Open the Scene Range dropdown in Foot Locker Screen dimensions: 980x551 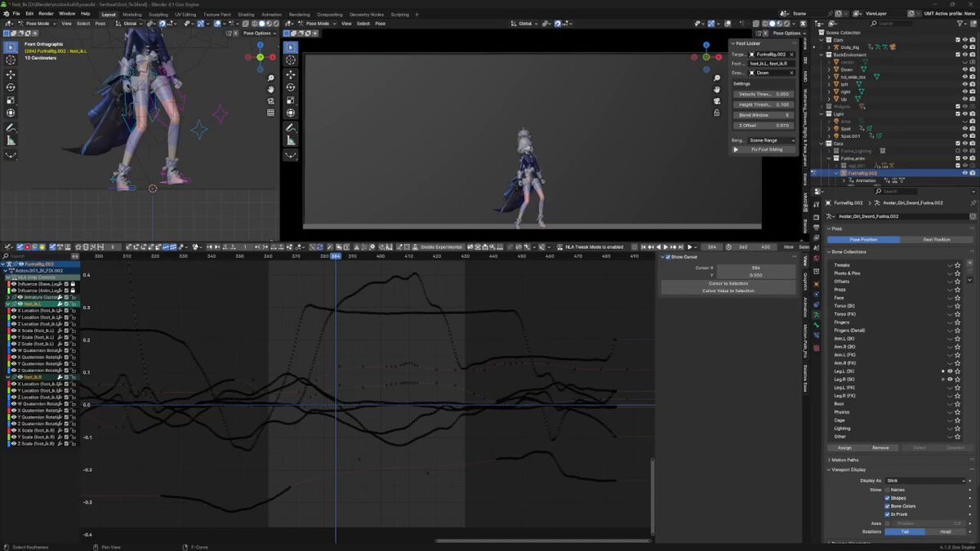tap(771, 140)
